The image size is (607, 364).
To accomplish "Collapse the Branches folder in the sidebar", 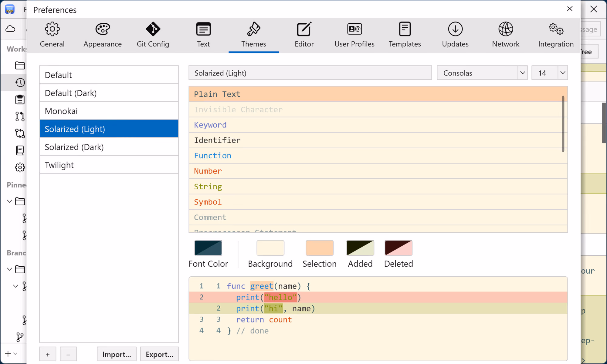I will [x=9, y=269].
